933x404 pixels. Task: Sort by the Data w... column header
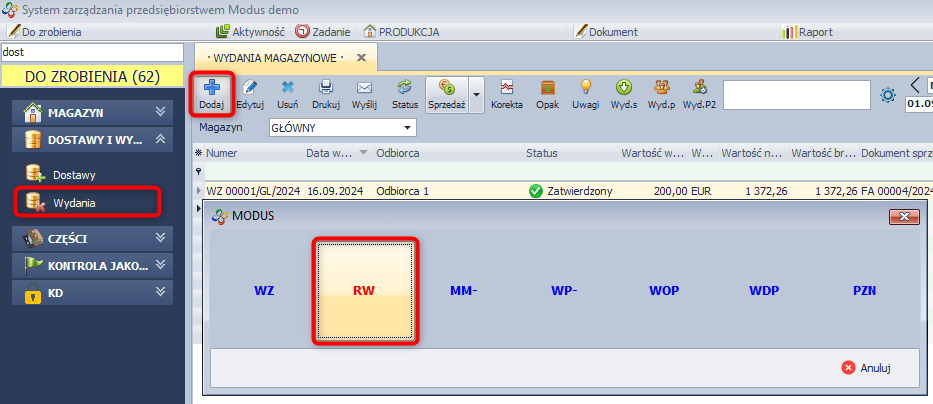(x=339, y=153)
